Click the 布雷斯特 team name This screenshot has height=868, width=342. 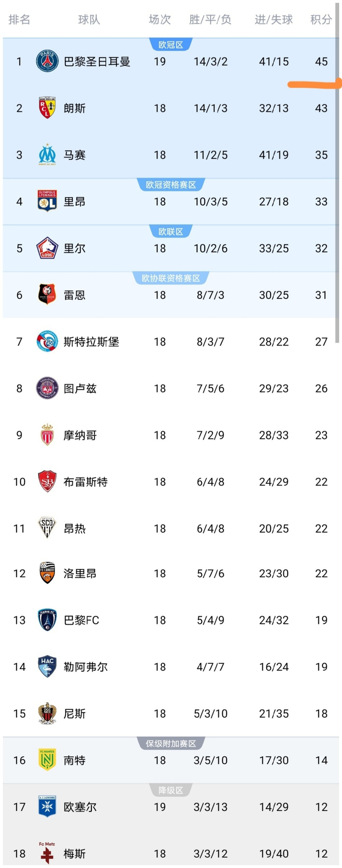click(x=85, y=482)
